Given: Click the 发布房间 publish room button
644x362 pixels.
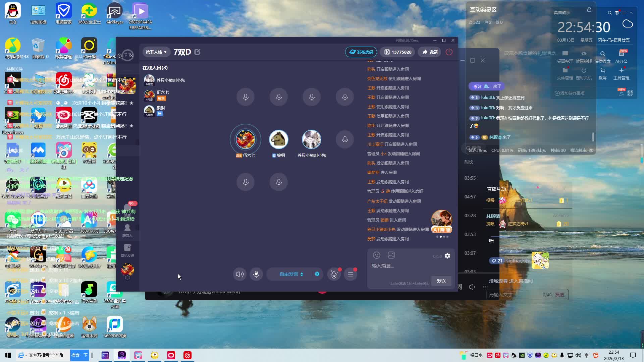Looking at the screenshot, I should pyautogui.click(x=361, y=52).
